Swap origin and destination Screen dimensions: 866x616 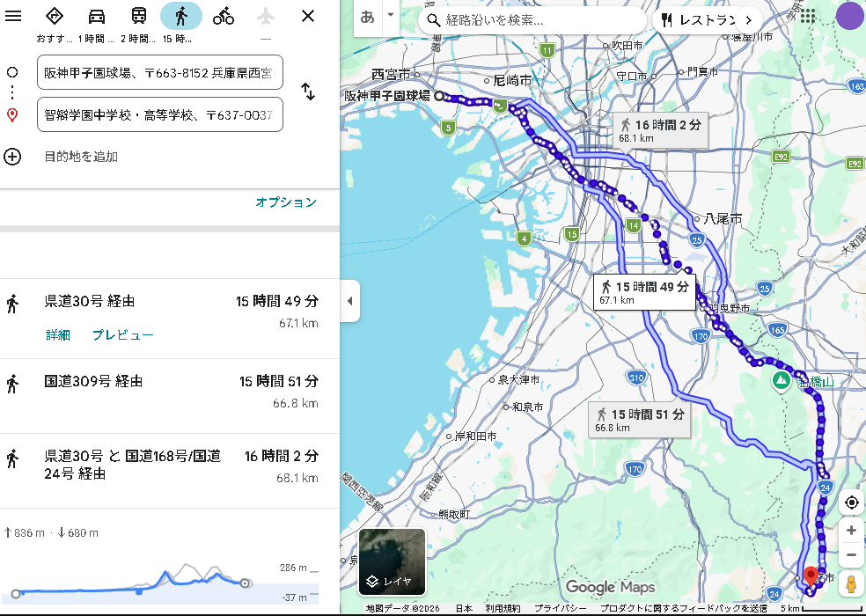point(308,92)
